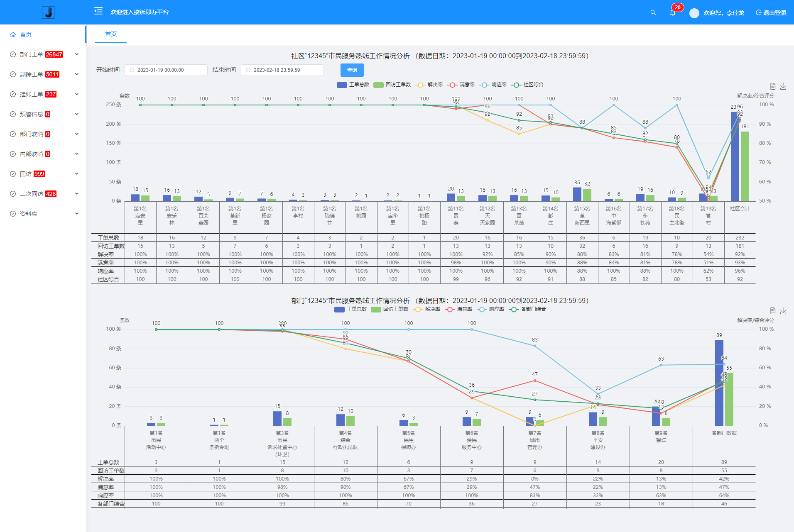
Task: Click the platform logo icon
Action: 48,12
